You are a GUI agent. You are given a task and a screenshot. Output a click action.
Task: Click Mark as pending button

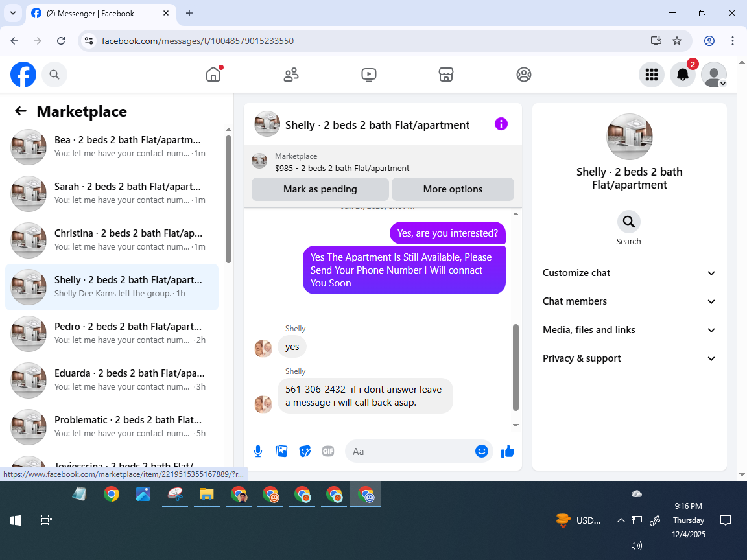click(320, 189)
